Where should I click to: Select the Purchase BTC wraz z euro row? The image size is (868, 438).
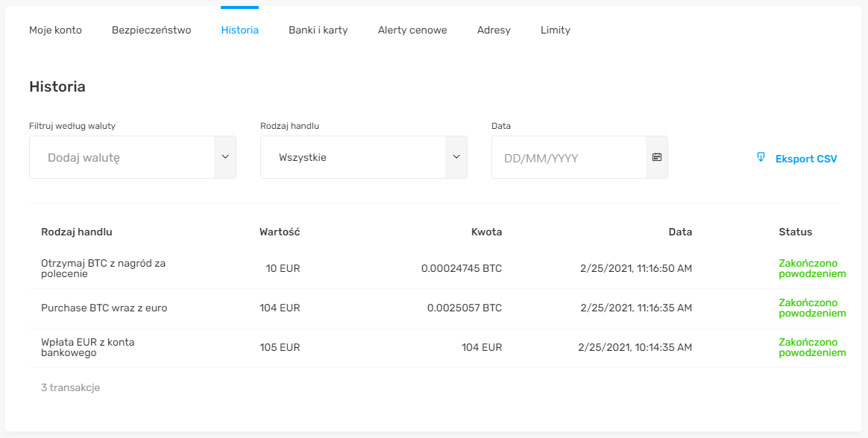pos(433,308)
